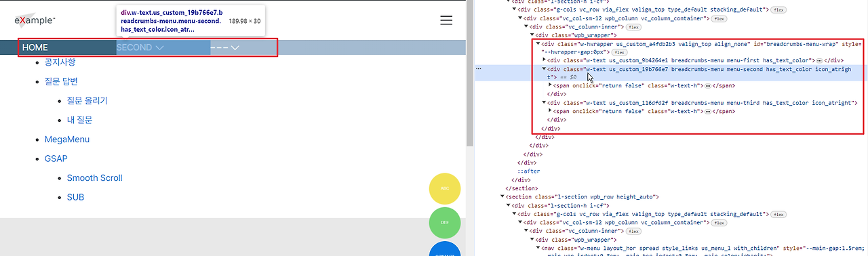Expand the menu-first div node arrow

coord(545,60)
